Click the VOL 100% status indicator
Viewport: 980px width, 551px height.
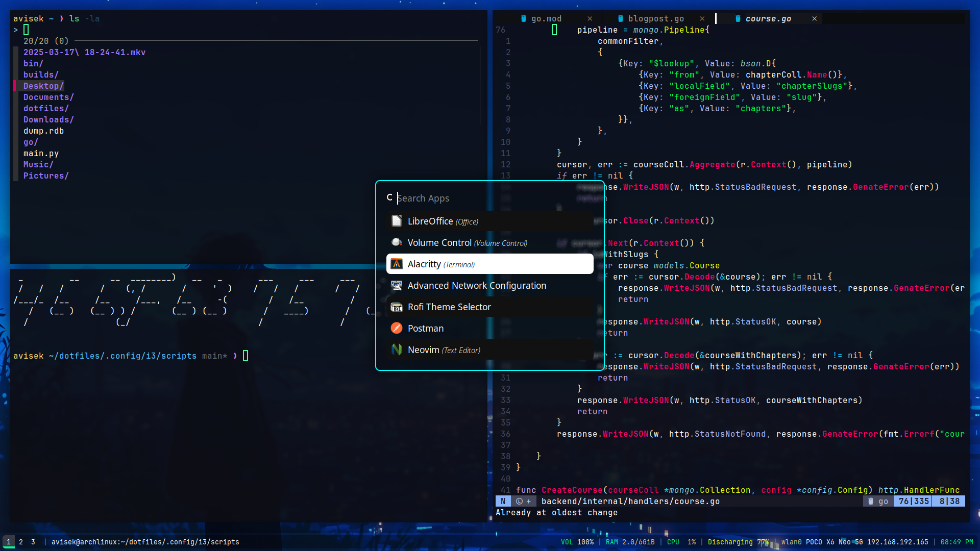tap(577, 542)
